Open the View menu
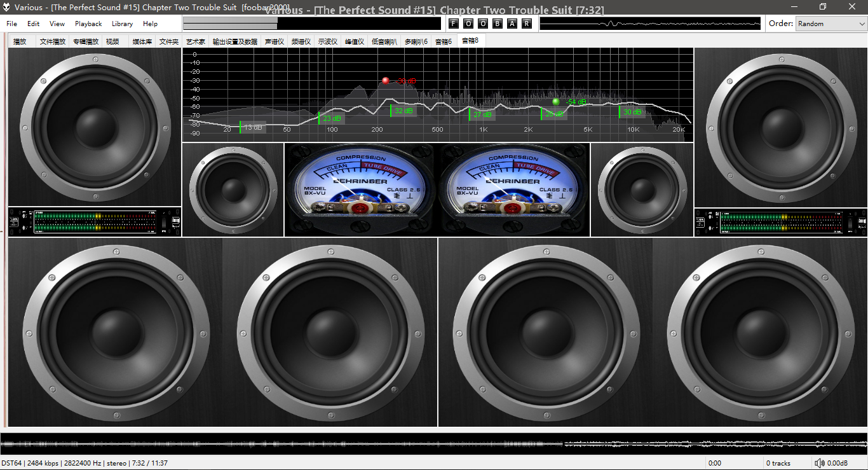 coord(57,24)
